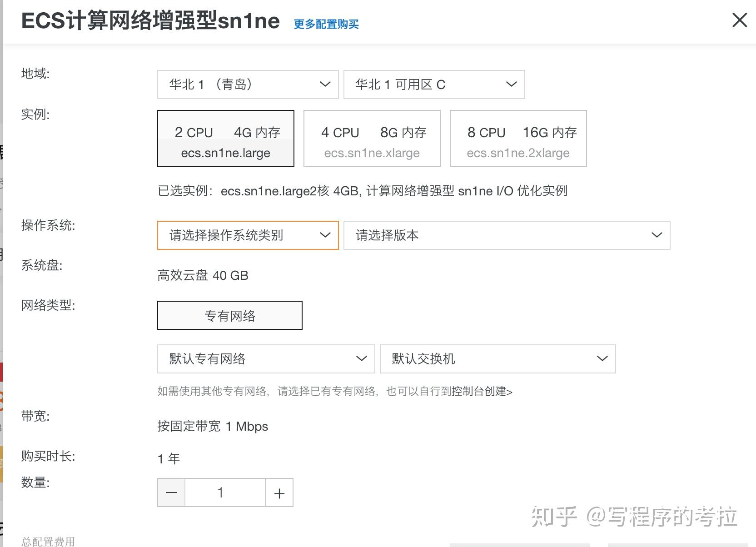Screen dimensions: 756x547
Task: Open the 华北 1（青岛）region dropdown
Action: coord(248,85)
